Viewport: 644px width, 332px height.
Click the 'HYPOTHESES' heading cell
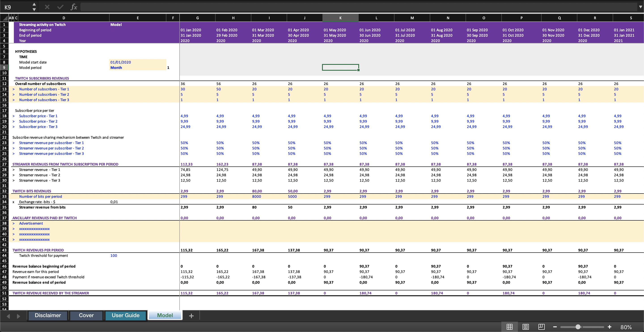point(26,51)
